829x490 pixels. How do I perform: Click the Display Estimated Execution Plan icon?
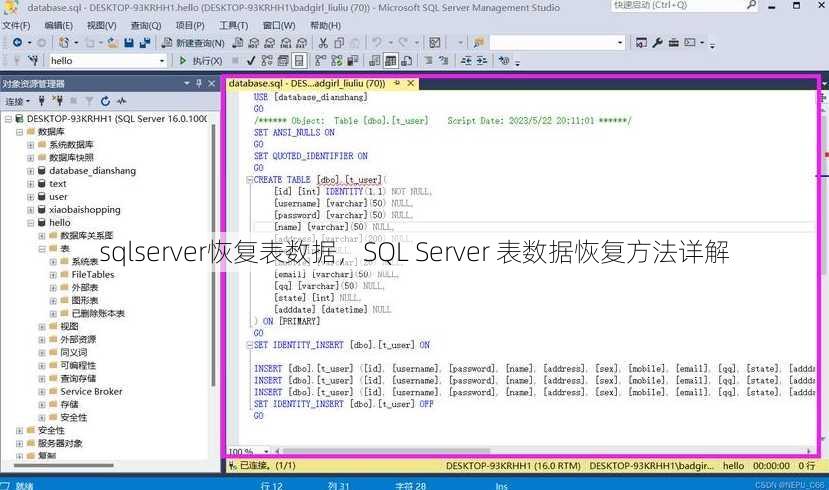coord(266,61)
